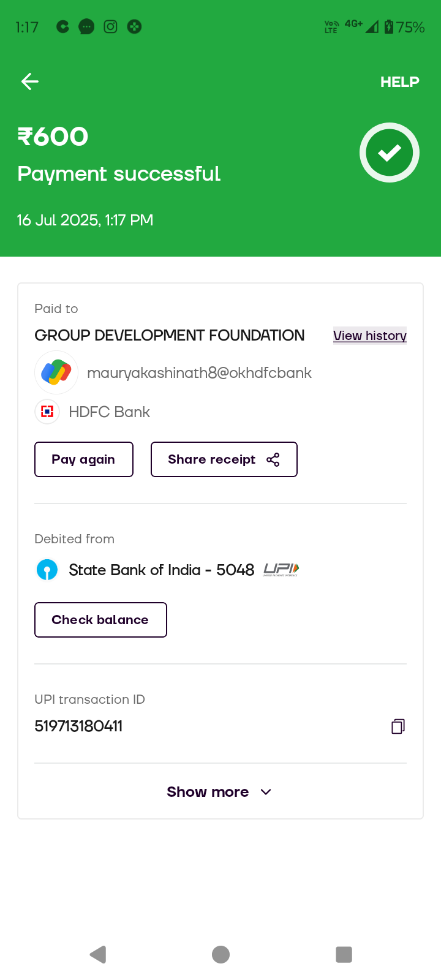Tap the mauryakashinath8@okhdfcbank UPI address
This screenshot has height=980, width=441.
pyautogui.click(x=199, y=373)
